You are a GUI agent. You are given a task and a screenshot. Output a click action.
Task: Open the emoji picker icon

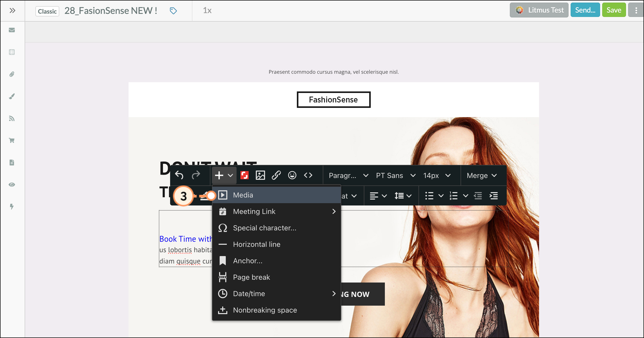[292, 175]
